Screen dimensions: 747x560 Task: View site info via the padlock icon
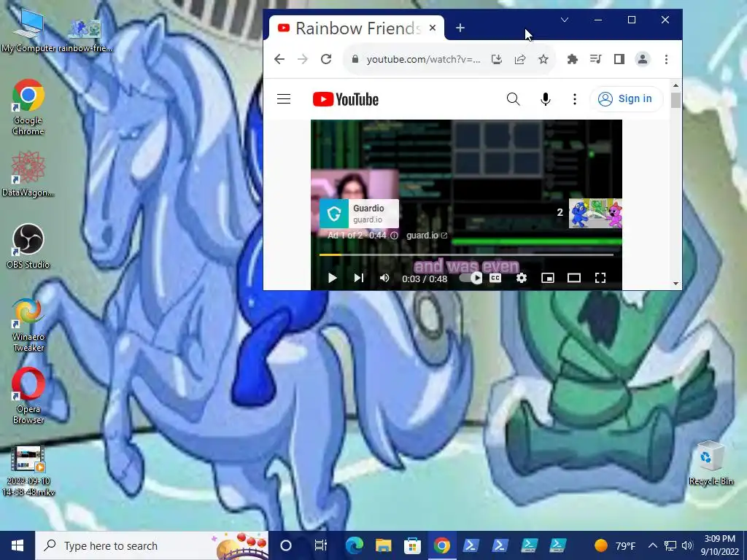click(x=355, y=59)
